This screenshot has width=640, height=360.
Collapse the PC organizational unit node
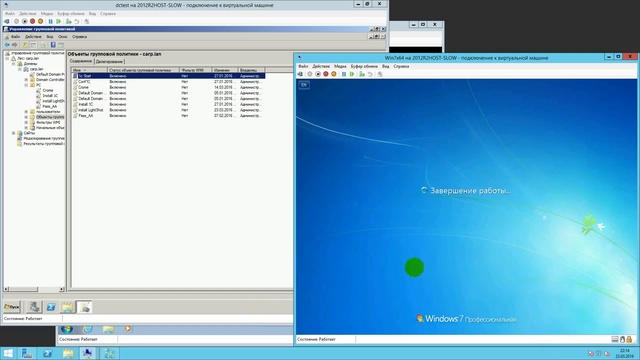(27, 85)
